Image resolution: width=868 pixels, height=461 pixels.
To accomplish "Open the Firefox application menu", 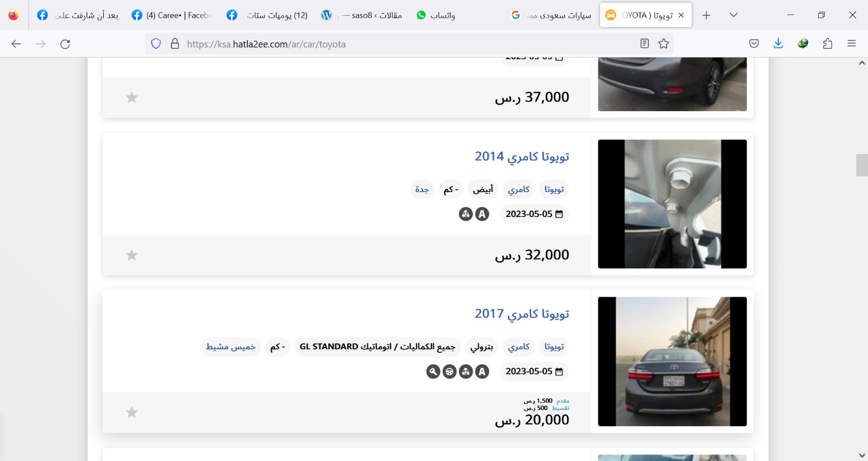I will pos(852,44).
